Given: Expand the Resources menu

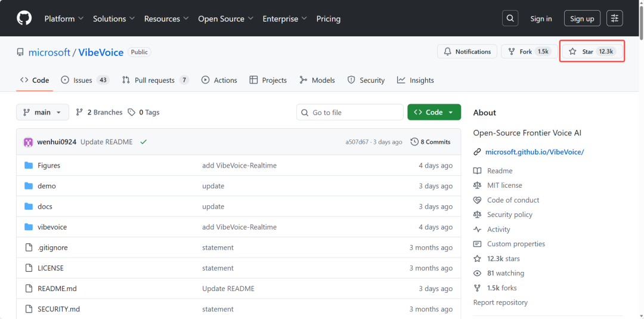Looking at the screenshot, I should click(x=166, y=19).
